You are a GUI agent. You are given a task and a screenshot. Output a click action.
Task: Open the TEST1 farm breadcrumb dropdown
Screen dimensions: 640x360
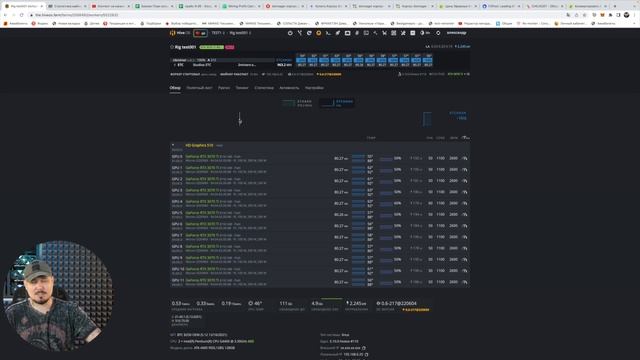[218, 33]
